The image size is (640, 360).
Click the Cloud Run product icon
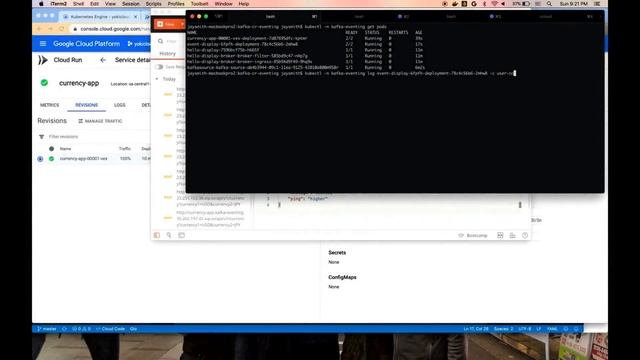(43, 60)
